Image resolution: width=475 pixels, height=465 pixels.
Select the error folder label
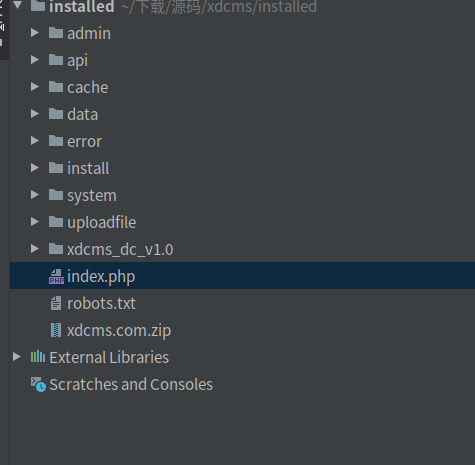click(84, 141)
